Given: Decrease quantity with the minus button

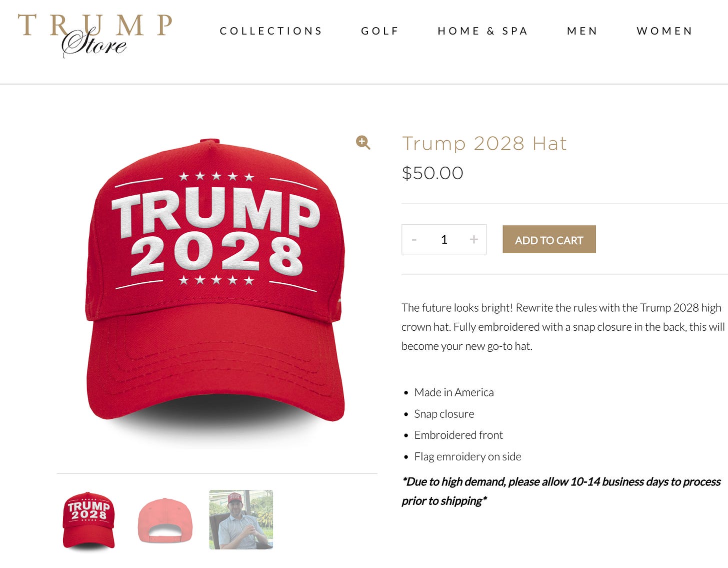Looking at the screenshot, I should click(x=414, y=240).
